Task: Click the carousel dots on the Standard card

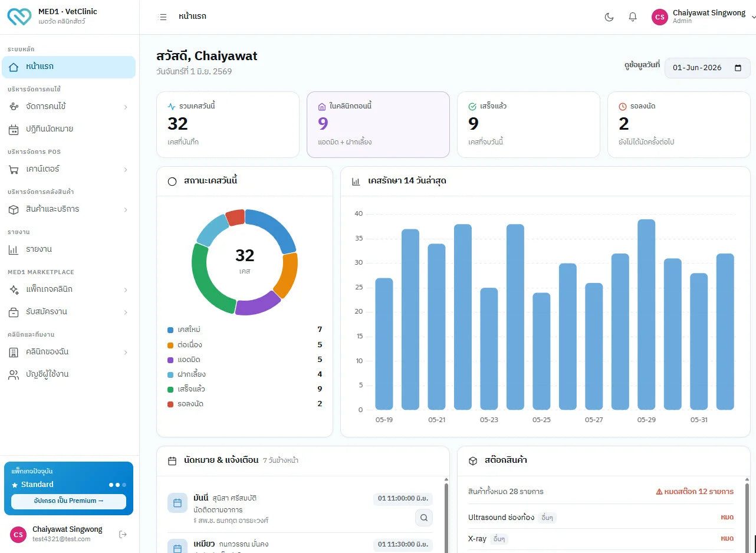Action: point(117,485)
